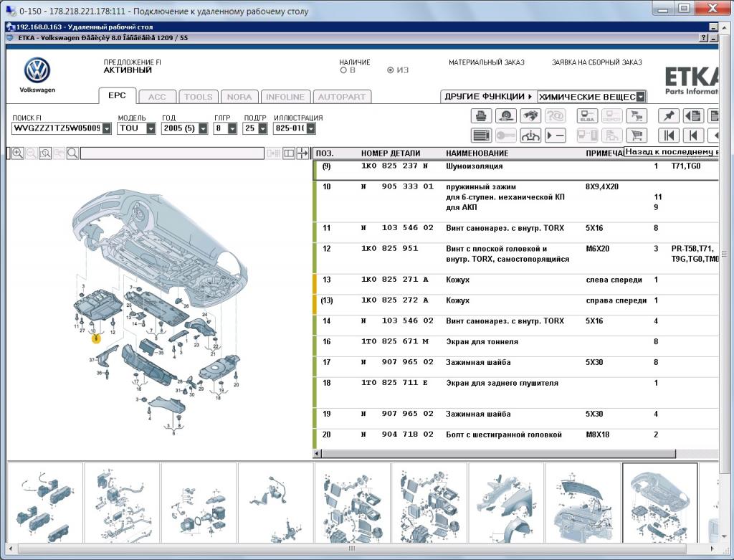Click the right-side vertical scrollbar grip
This screenshot has width=734, height=560.
(x=725, y=255)
